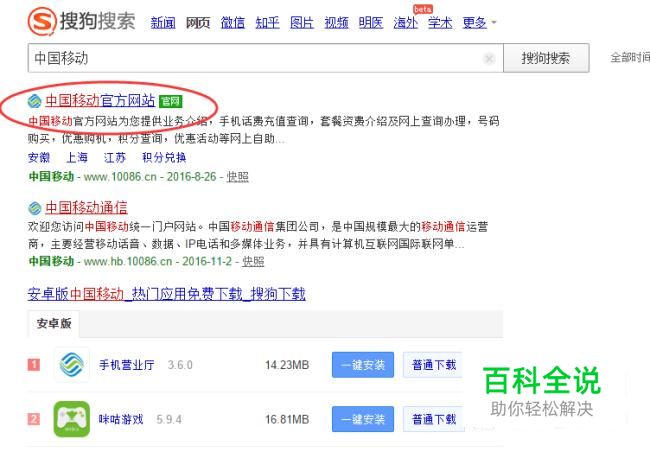Open the 全部时间 time filter

tap(630, 58)
